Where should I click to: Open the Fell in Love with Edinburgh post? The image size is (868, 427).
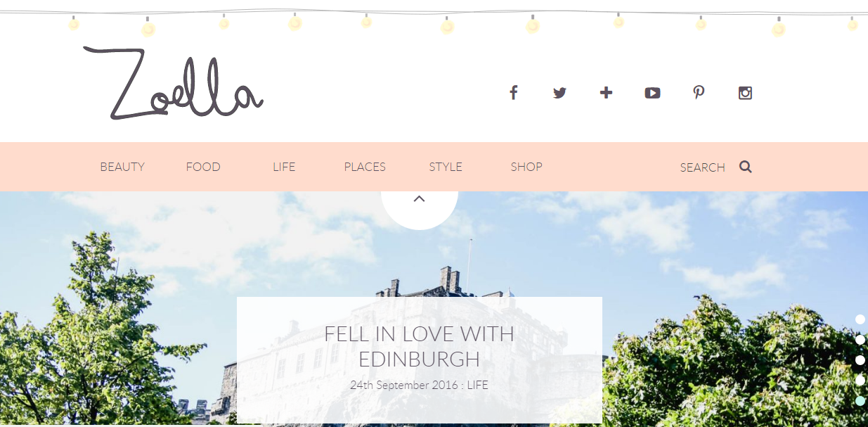(420, 346)
